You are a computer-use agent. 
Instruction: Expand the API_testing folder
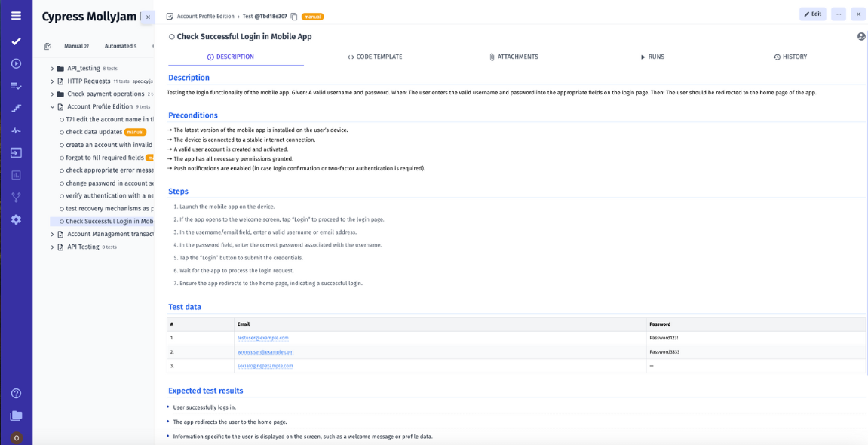coord(51,68)
